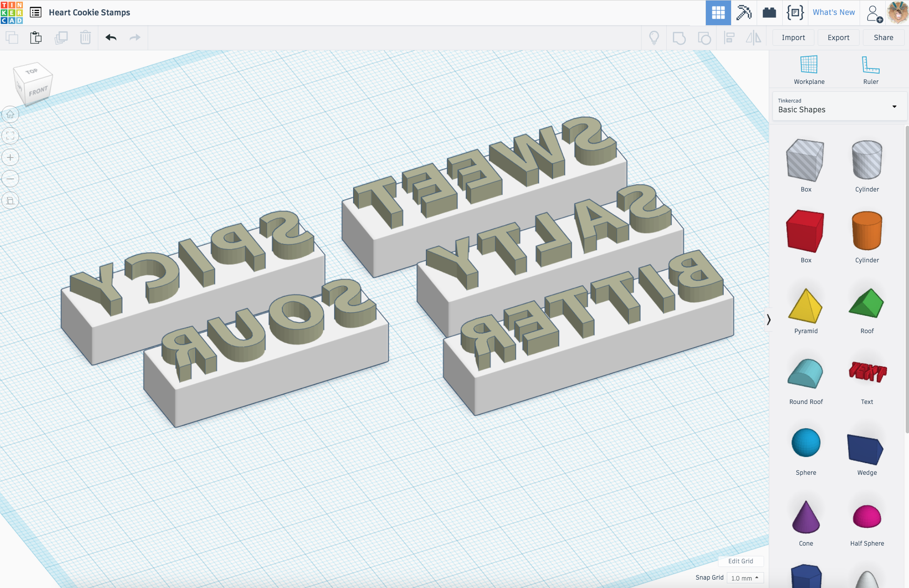Open the Share options

click(x=884, y=38)
